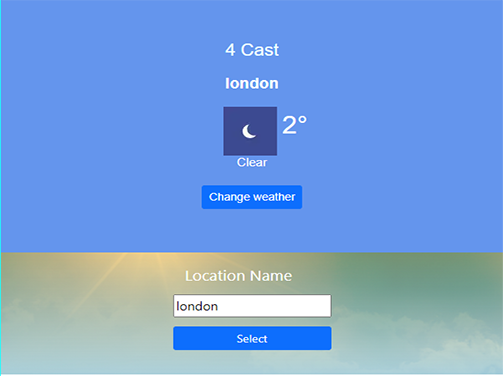Click the sun rays in background image
The width and height of the screenshot is (503, 376).
pos(140,267)
